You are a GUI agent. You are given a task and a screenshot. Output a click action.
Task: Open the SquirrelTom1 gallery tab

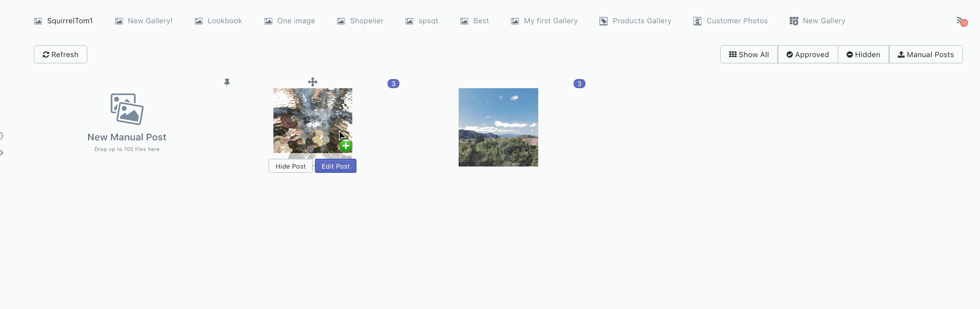[63, 21]
